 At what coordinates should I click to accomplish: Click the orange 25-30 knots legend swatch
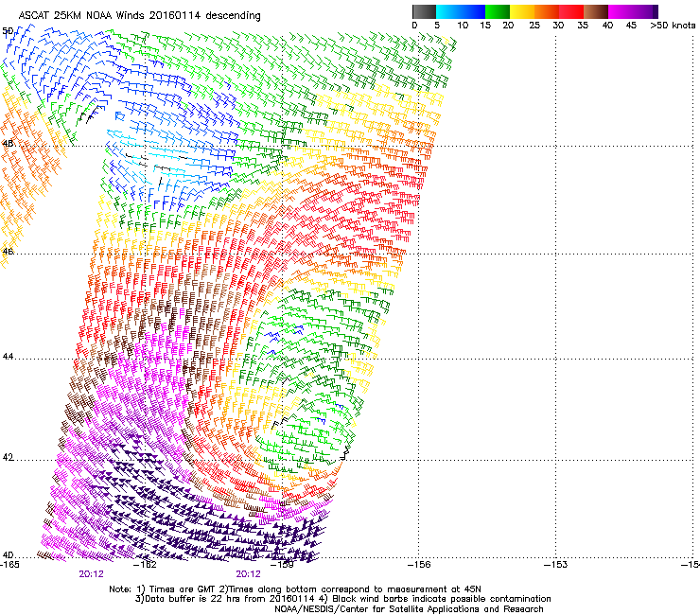pos(547,11)
